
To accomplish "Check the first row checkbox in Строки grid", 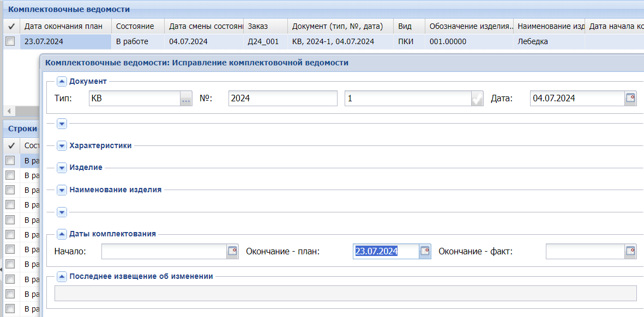I will click(10, 161).
